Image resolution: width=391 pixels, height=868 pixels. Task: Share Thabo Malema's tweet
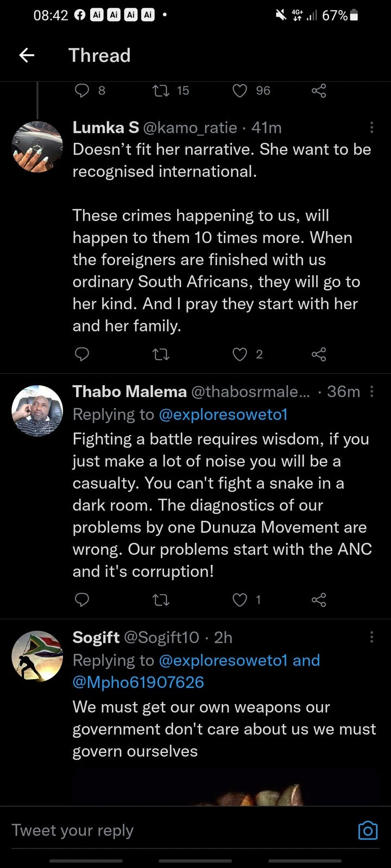(x=319, y=599)
